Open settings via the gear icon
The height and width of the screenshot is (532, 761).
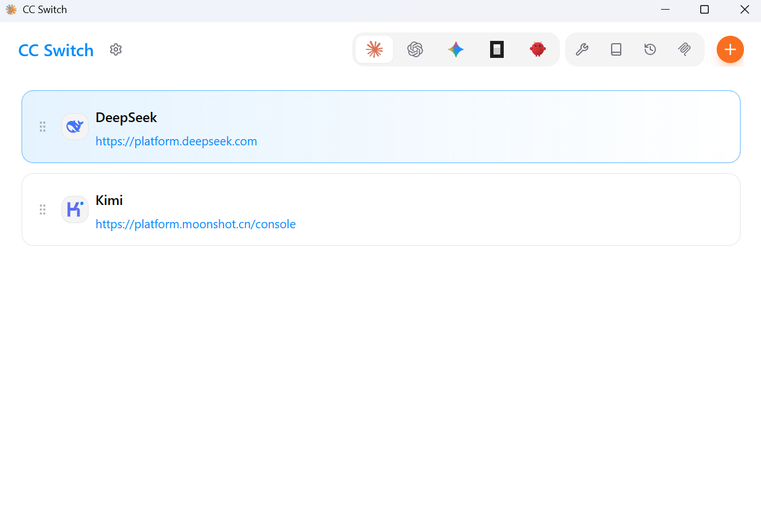tap(116, 49)
